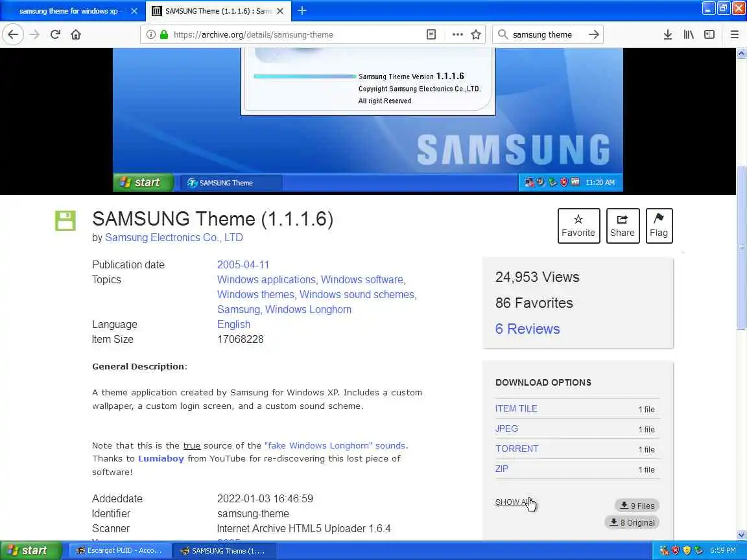Click the search magnifier icon
This screenshot has width=747, height=560.
(502, 34)
